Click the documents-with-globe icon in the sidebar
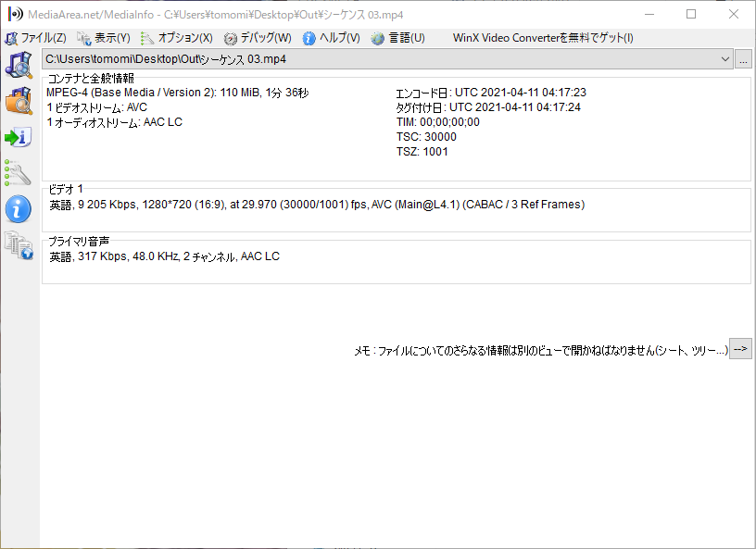This screenshot has height=549, width=756. pyautogui.click(x=19, y=245)
